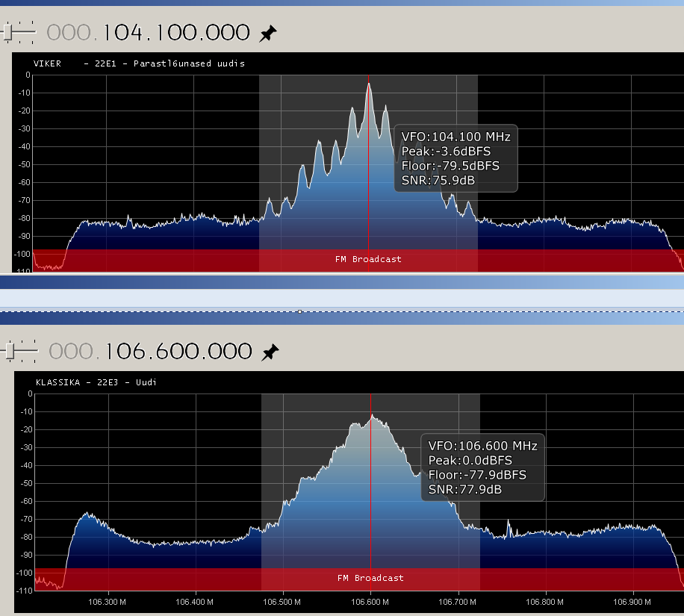Click the VIKER RDS station text
The image size is (684, 616).
[47, 63]
